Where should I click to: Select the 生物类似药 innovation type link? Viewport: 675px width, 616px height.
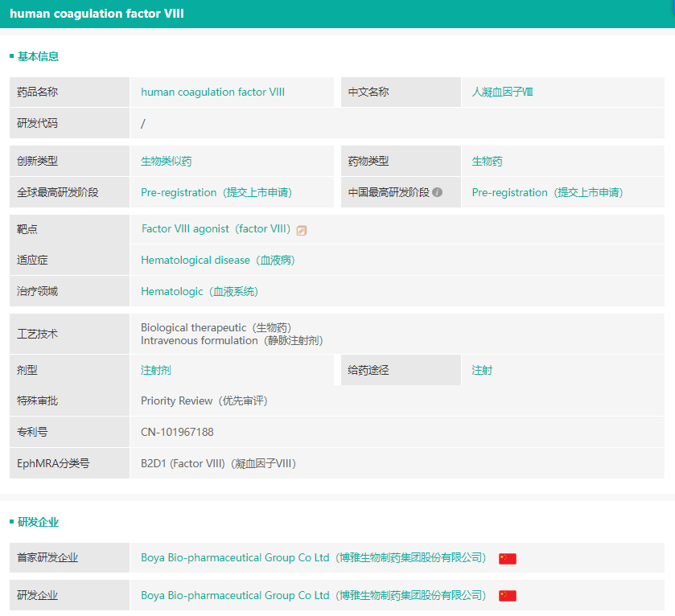click(x=166, y=162)
